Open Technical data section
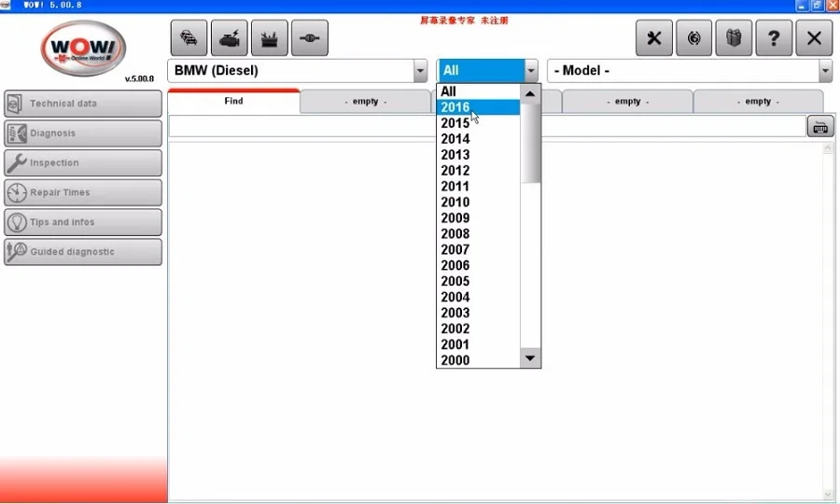Screen dimensions: 840x504 [83, 104]
